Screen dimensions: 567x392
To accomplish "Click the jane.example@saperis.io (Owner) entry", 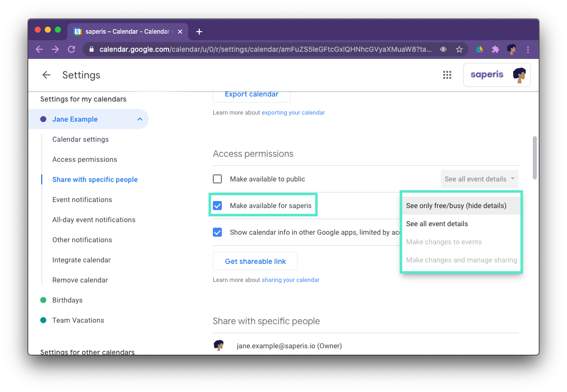I will (289, 346).
